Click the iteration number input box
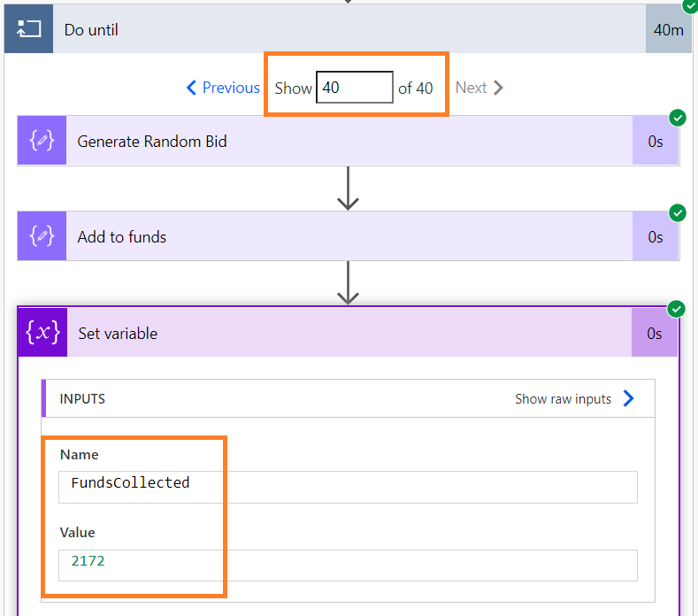Image resolution: width=698 pixels, height=616 pixels. 354,88
